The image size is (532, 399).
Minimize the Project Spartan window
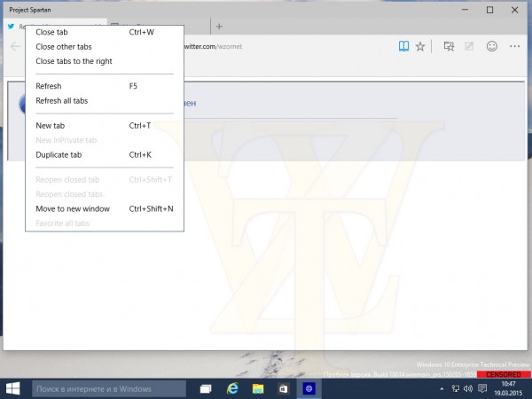(x=465, y=10)
